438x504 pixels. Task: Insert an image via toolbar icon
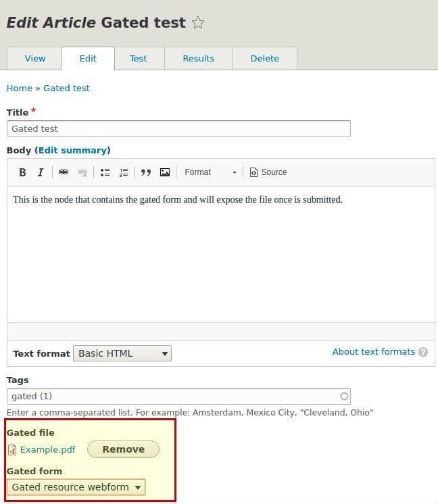165,172
